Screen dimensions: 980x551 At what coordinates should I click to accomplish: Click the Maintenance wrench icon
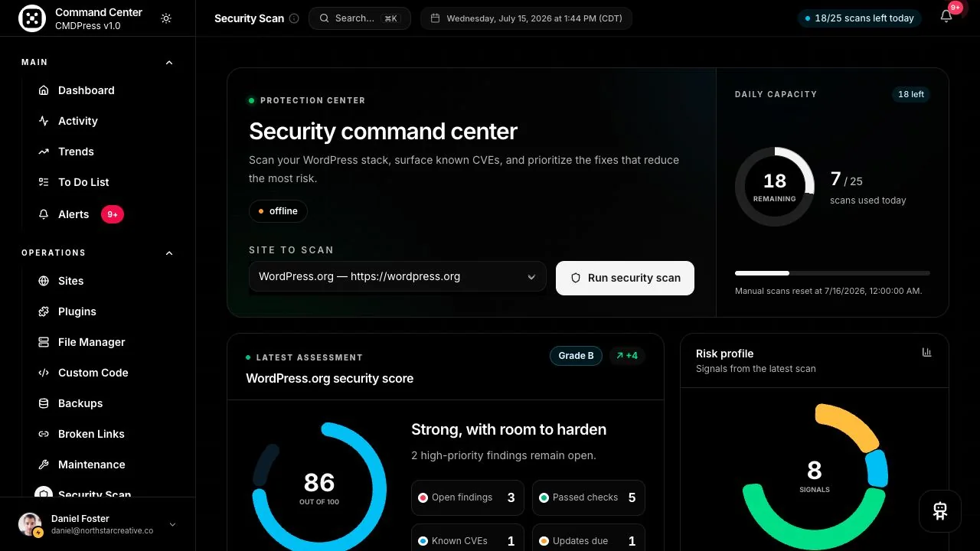pos(44,465)
